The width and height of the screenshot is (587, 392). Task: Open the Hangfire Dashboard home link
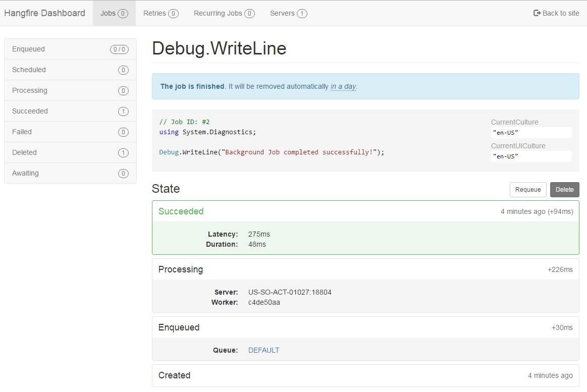click(x=44, y=13)
